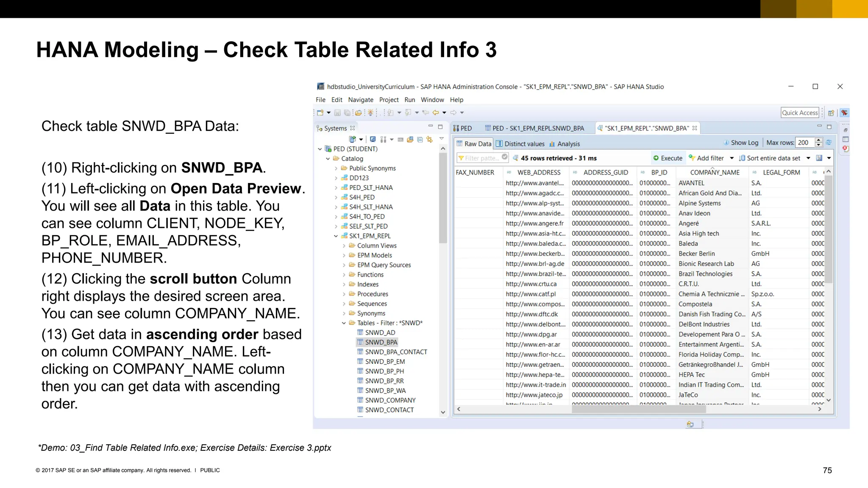Open the File menu
This screenshot has height=488, width=868.
320,100
